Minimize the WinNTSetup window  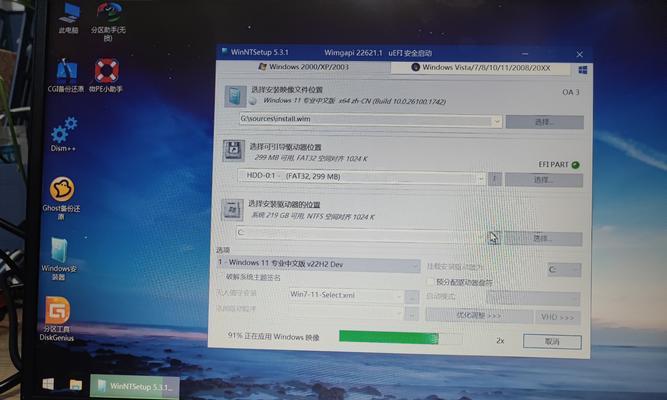click(x=525, y=54)
